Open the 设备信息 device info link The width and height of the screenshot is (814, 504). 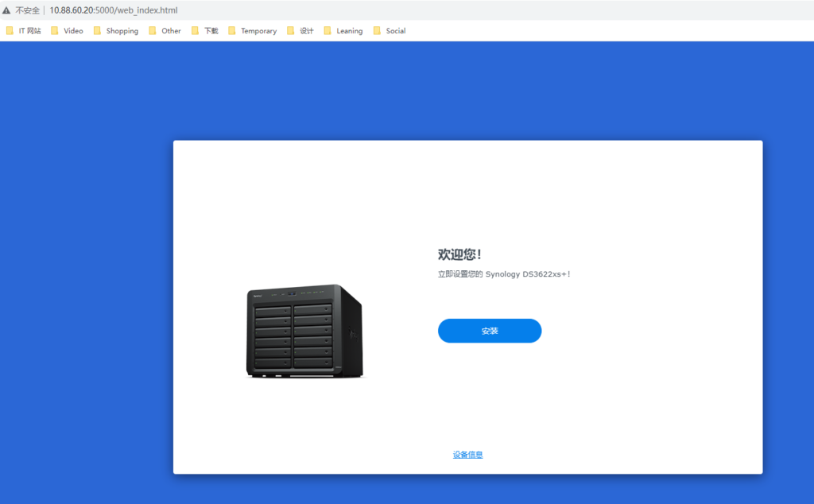tap(467, 455)
